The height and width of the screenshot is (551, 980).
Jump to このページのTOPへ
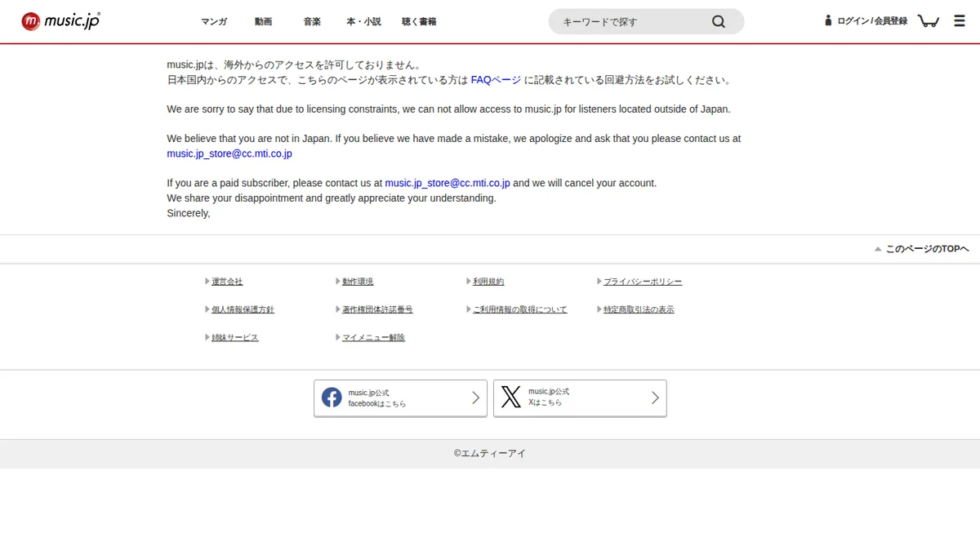pyautogui.click(x=922, y=249)
